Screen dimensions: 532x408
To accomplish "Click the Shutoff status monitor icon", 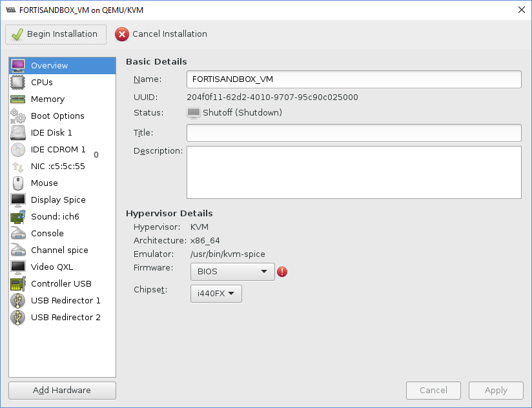I will pos(194,113).
